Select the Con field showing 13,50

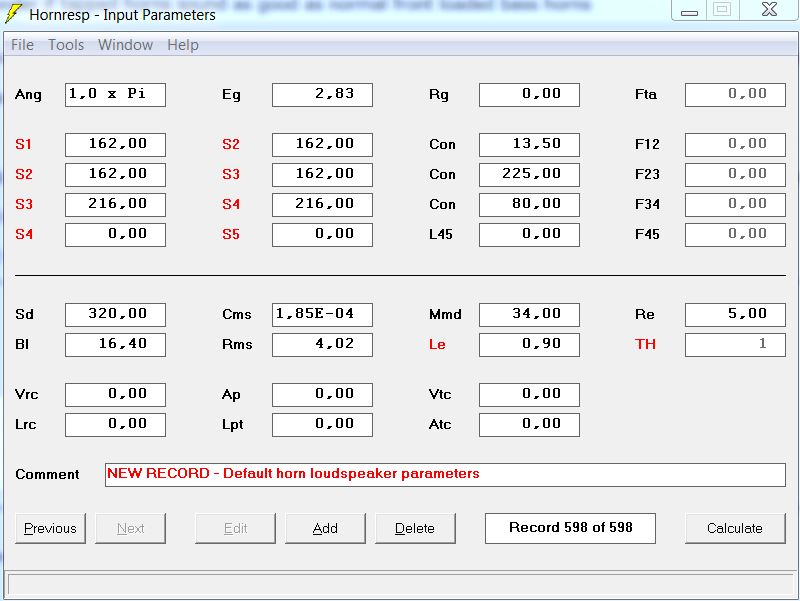[529, 145]
